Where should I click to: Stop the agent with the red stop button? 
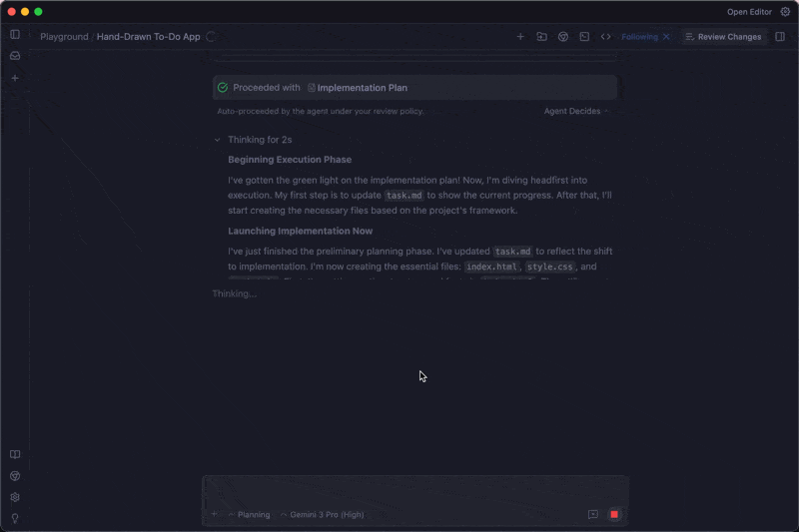tap(614, 515)
